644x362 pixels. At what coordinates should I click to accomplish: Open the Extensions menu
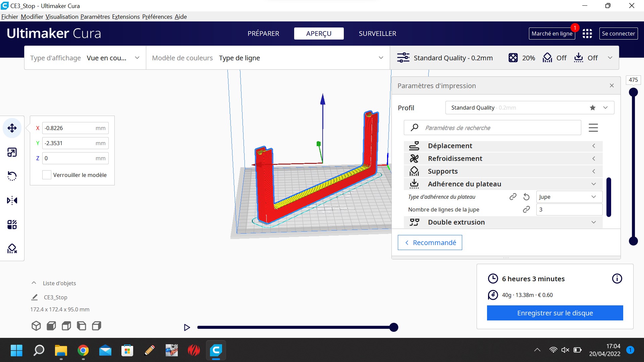tap(126, 17)
